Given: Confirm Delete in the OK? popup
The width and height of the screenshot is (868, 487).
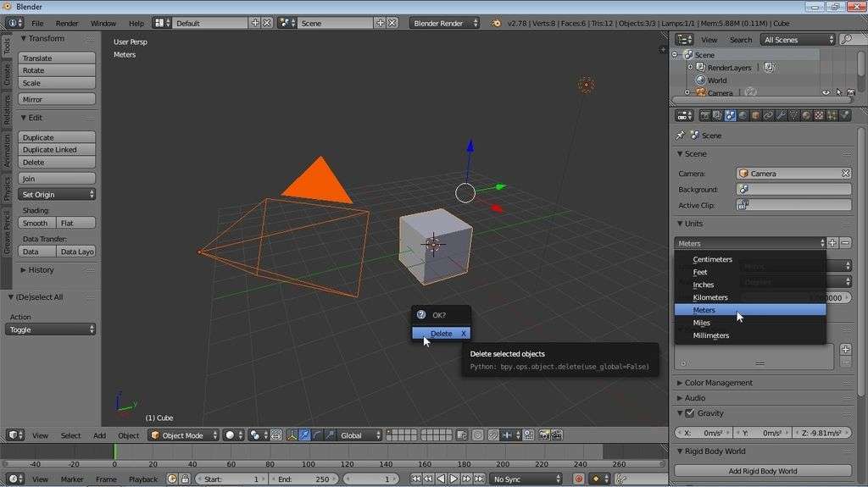Looking at the screenshot, I should click(x=441, y=334).
